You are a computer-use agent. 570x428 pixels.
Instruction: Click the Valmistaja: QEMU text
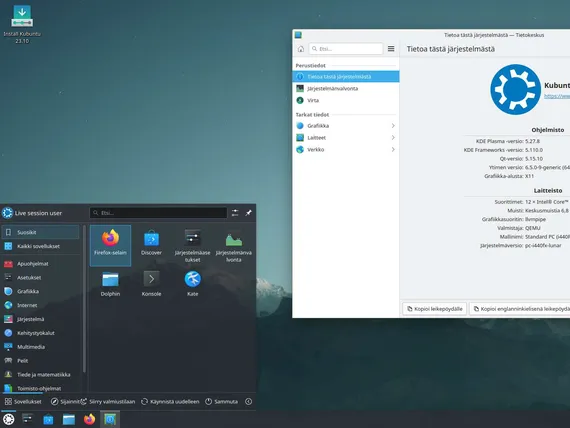(519, 228)
